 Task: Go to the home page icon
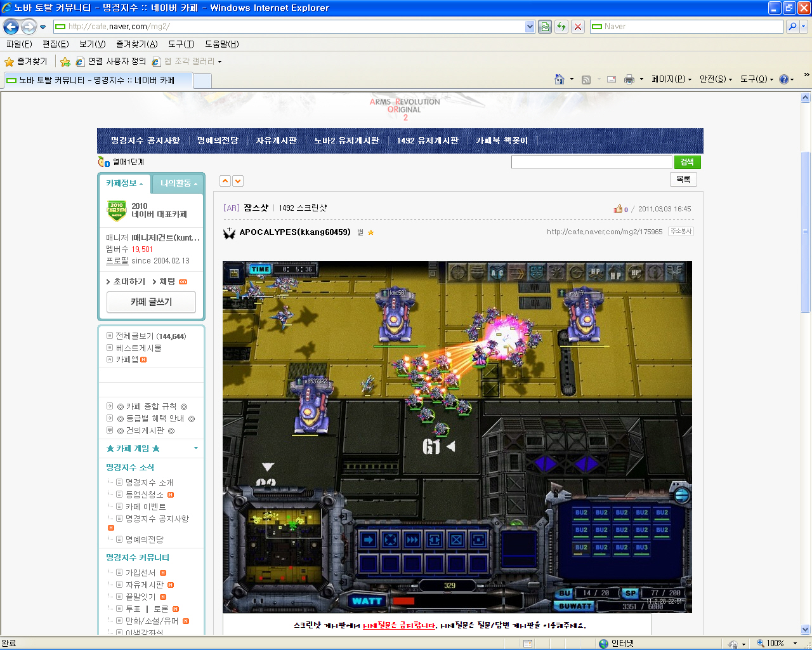tap(560, 79)
